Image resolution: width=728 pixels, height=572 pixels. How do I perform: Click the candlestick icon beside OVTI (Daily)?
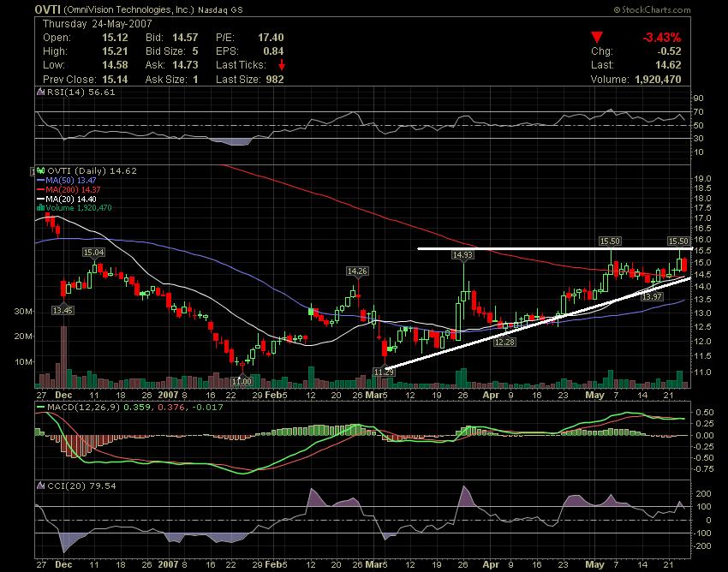pos(41,171)
